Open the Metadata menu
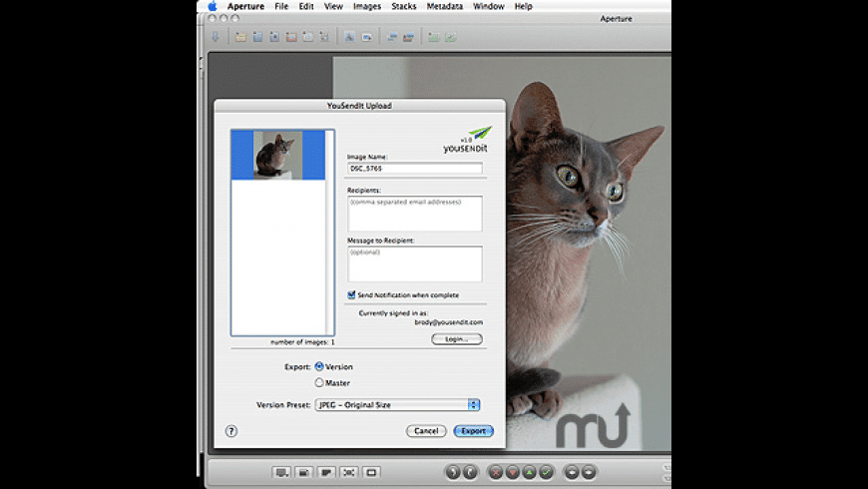The width and height of the screenshot is (868, 489). (x=445, y=6)
